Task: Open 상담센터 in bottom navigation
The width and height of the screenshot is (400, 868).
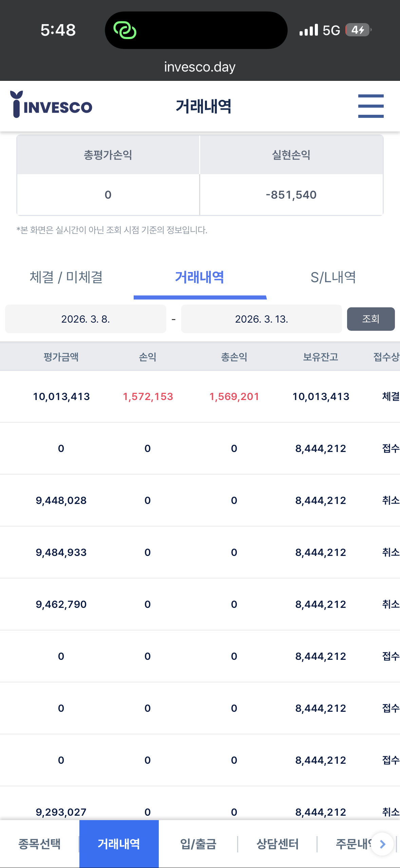Action: pos(278,844)
